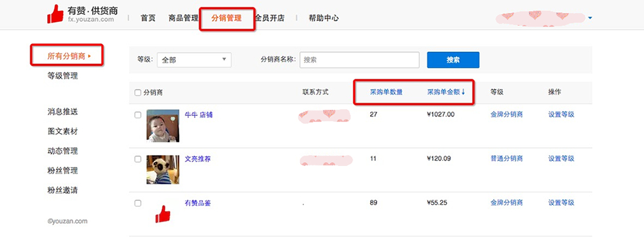This screenshot has height=237, width=644.
Task: Open 等级管理 in the sidebar
Action: click(63, 76)
